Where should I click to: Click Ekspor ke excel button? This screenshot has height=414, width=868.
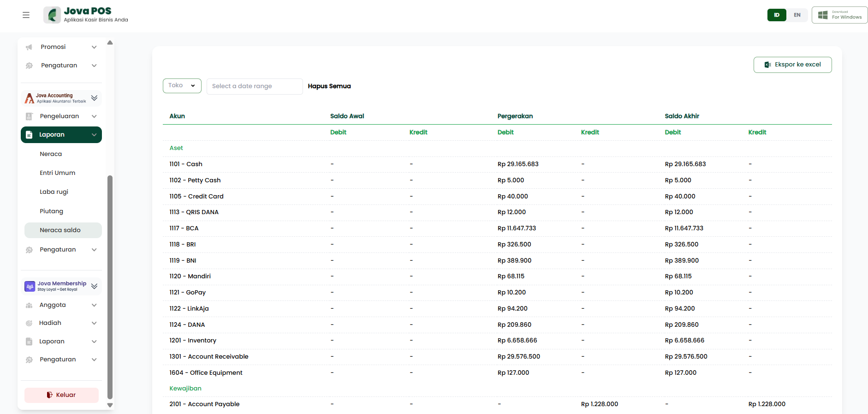pos(792,65)
